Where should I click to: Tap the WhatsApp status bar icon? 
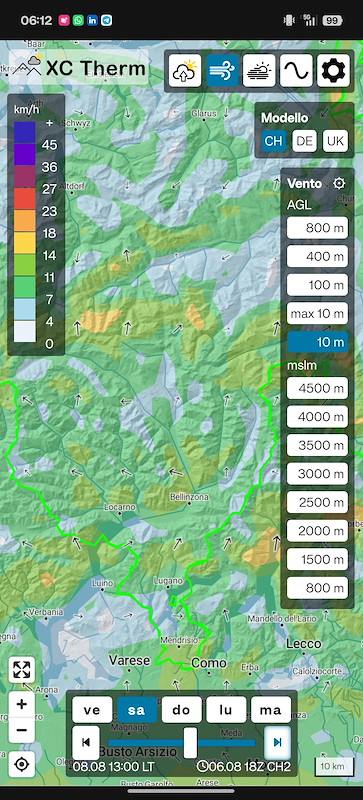78,20
